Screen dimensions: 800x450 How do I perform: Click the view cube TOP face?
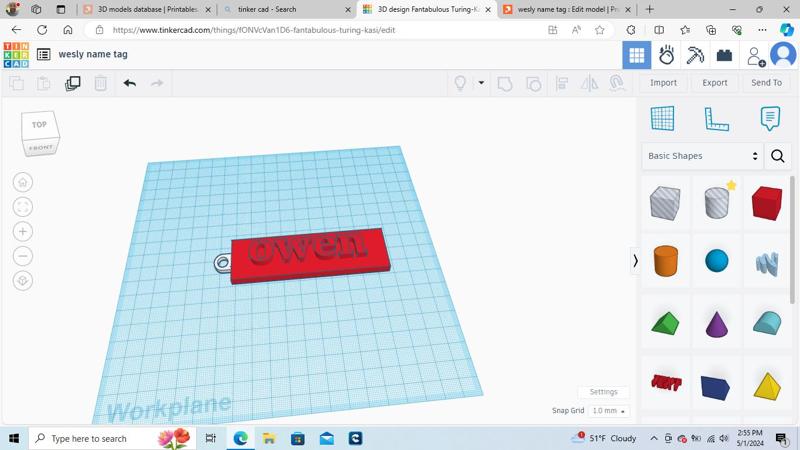[x=39, y=125]
